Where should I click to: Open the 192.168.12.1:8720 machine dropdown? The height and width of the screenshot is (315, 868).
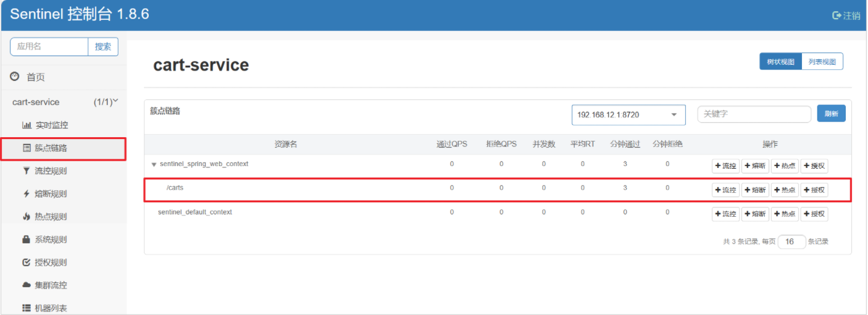pos(628,115)
